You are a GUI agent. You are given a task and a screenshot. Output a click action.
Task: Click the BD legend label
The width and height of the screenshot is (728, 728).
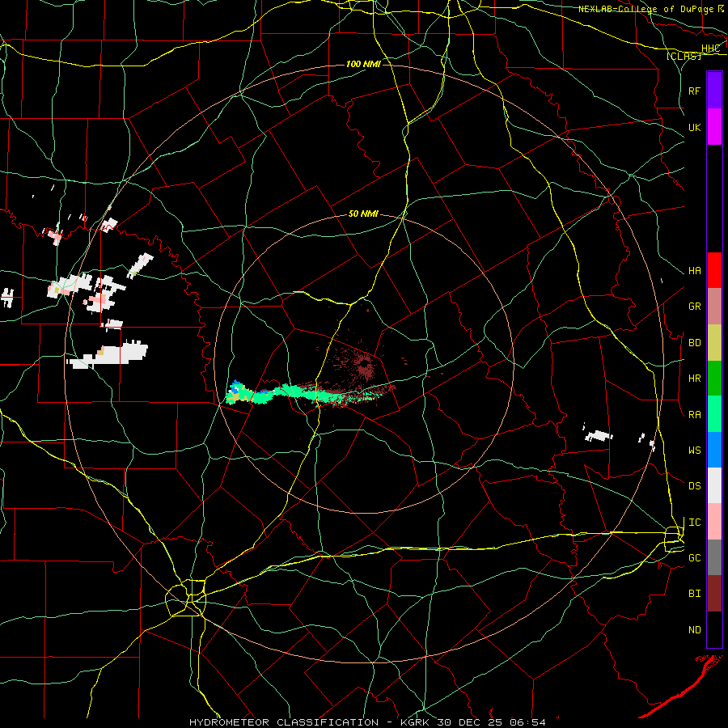(x=694, y=343)
